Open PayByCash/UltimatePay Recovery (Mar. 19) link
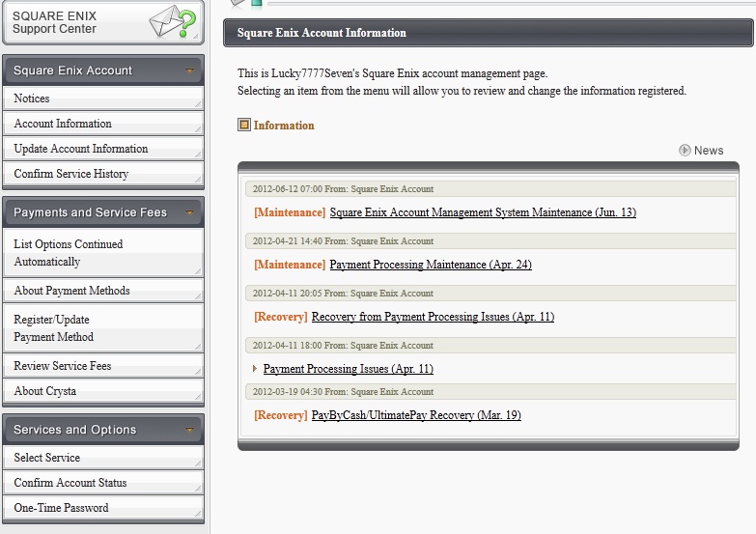Image resolution: width=756 pixels, height=534 pixels. (416, 415)
